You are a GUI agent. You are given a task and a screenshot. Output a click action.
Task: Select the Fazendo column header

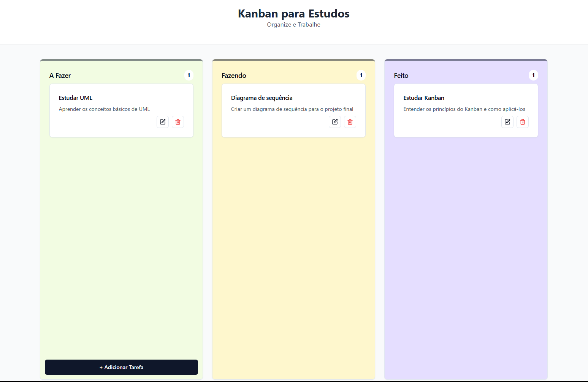coord(234,76)
